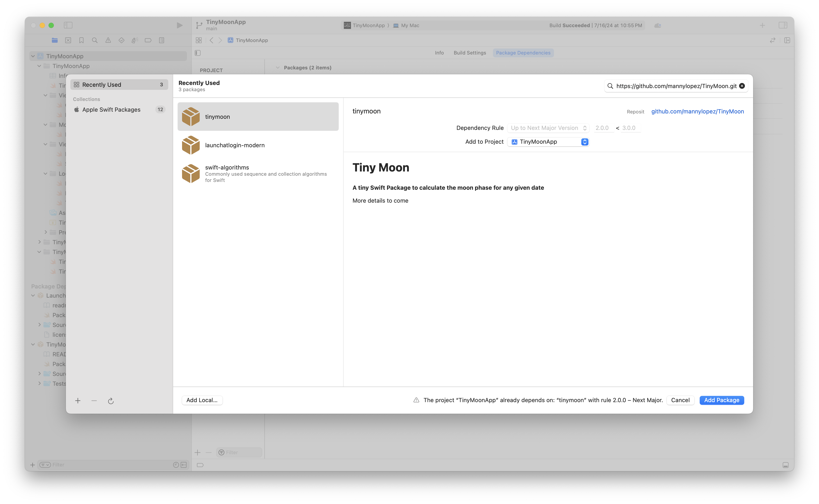Toggle the inspector panel at top right
819x504 pixels.
point(783,25)
